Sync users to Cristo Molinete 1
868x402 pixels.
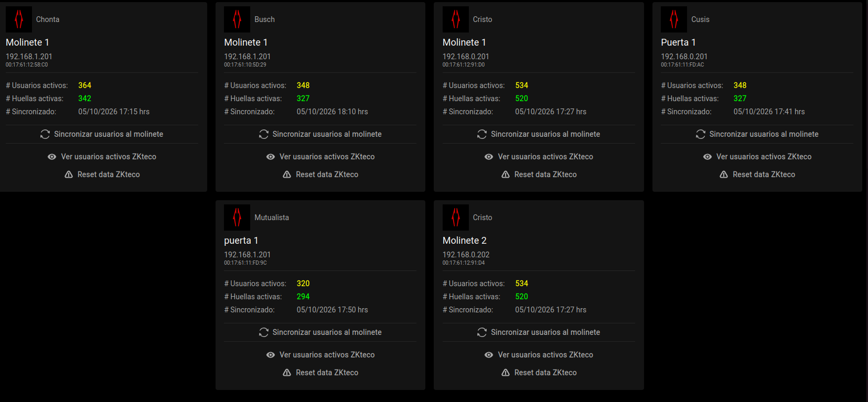click(x=539, y=134)
